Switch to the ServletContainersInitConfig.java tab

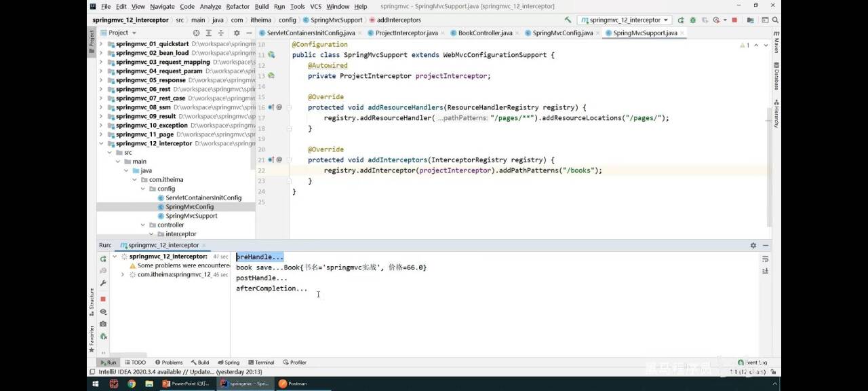tap(311, 33)
